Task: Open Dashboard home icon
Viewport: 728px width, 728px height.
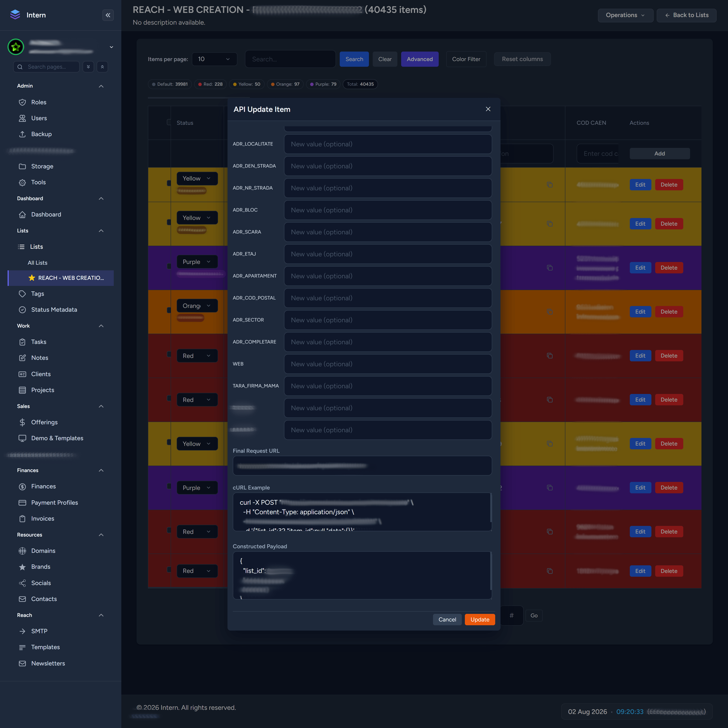Action: [x=22, y=214]
